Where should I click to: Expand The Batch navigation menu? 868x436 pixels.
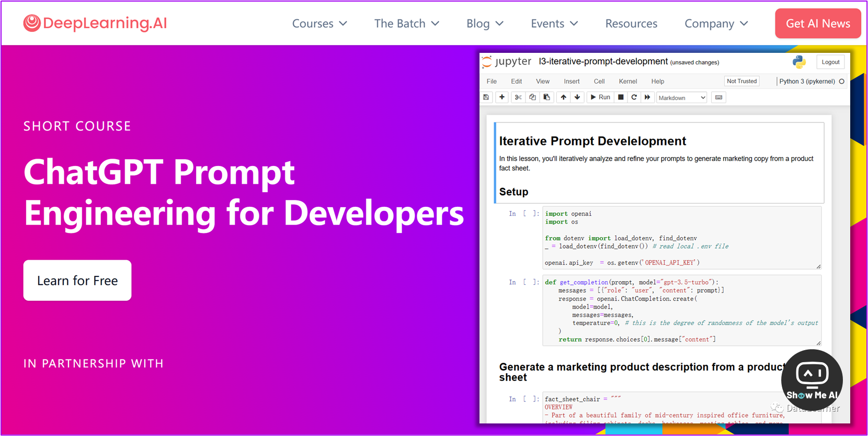(x=407, y=24)
